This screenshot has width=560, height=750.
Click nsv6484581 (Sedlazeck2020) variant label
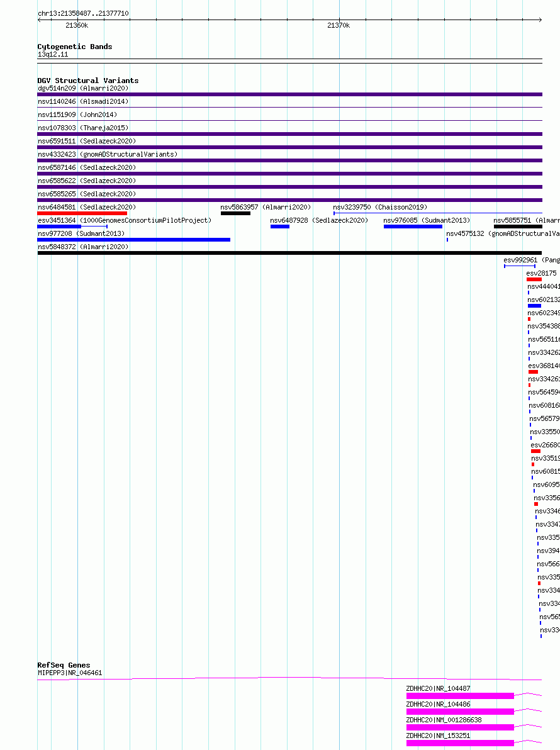click(87, 208)
